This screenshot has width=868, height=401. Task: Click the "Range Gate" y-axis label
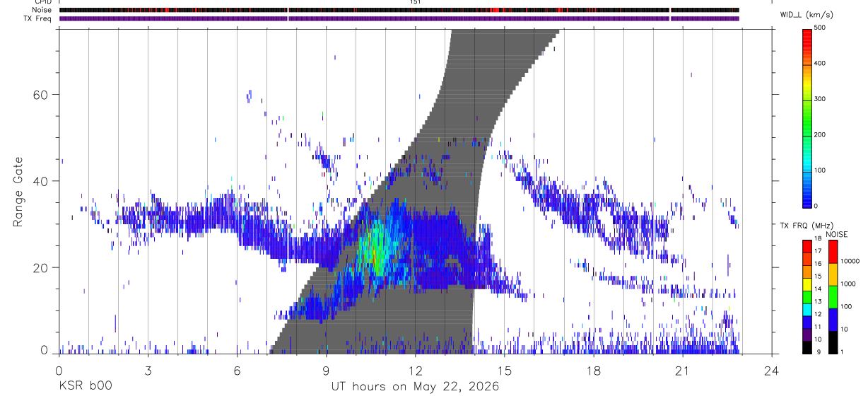[18, 192]
